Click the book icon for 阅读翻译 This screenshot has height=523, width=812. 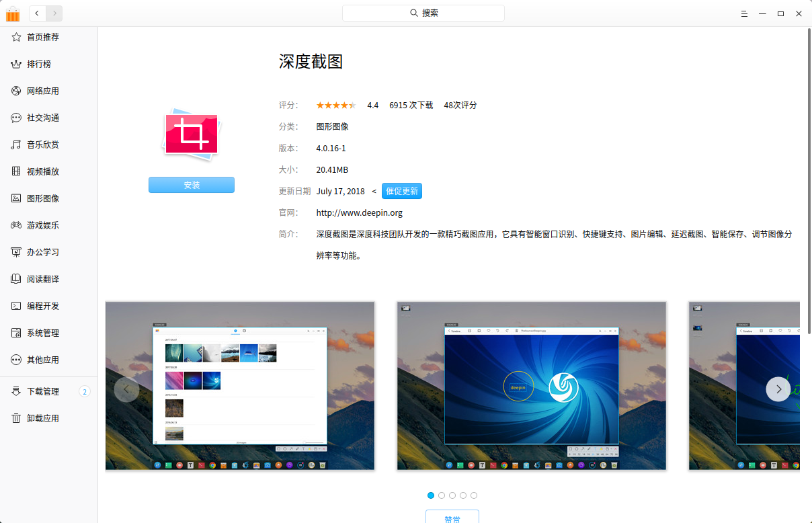tap(16, 279)
